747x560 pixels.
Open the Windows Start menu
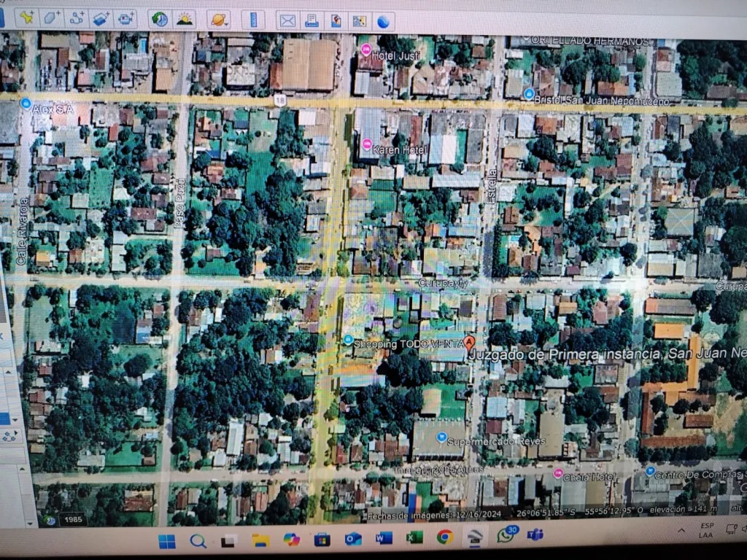point(167,542)
